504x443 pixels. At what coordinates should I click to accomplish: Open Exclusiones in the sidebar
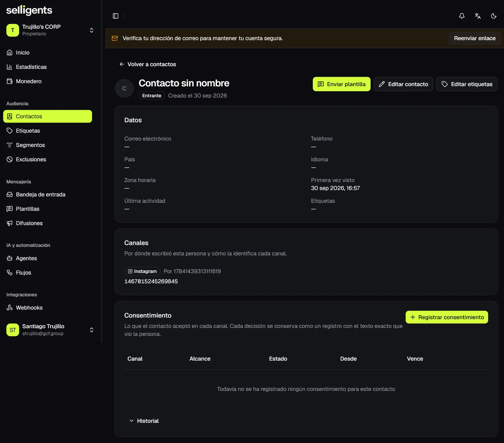coord(48,159)
